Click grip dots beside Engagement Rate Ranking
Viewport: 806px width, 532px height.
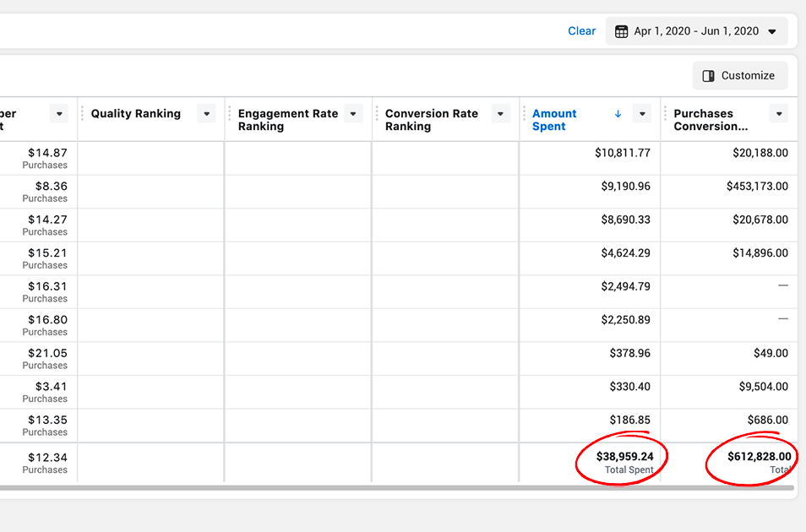point(230,114)
